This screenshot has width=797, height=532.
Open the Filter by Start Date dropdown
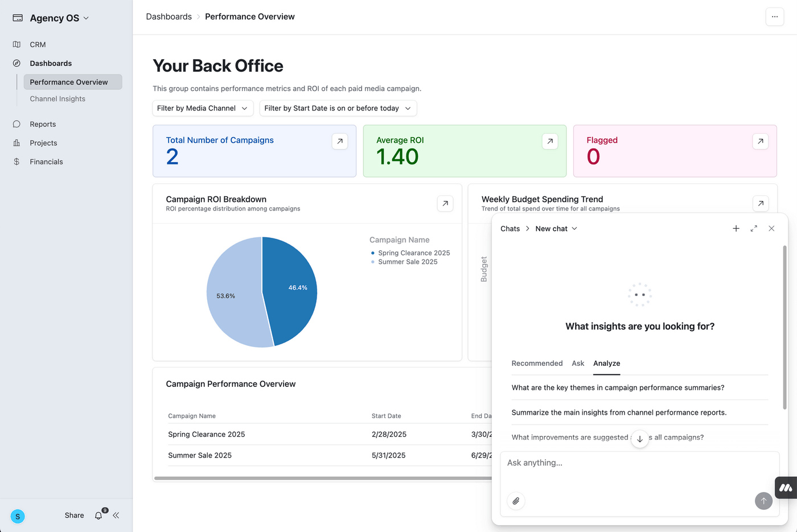338,108
